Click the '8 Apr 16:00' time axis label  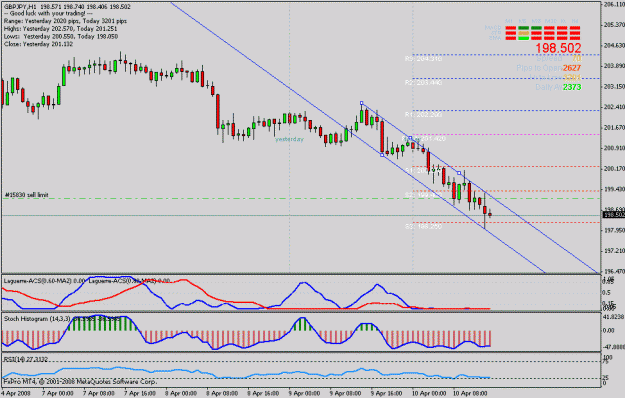pos(263,393)
